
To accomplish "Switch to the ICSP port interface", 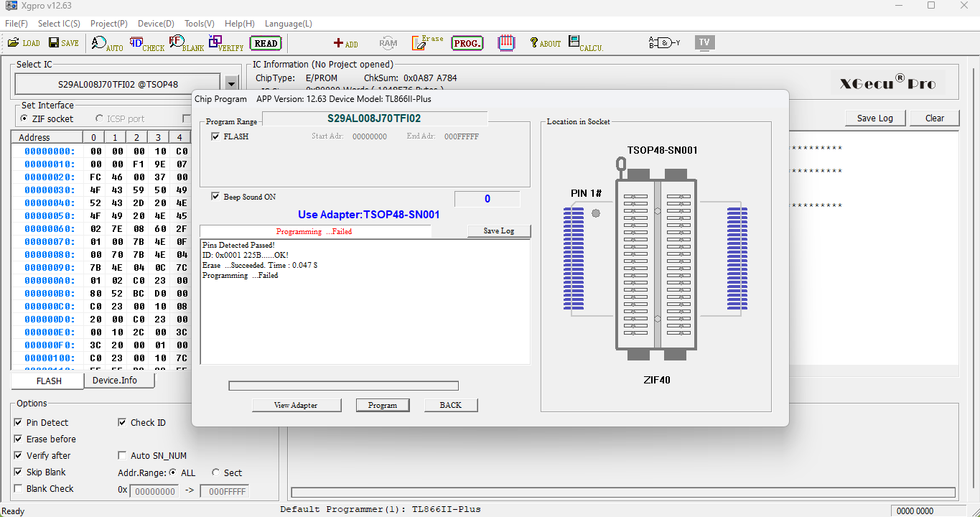I will [99, 118].
